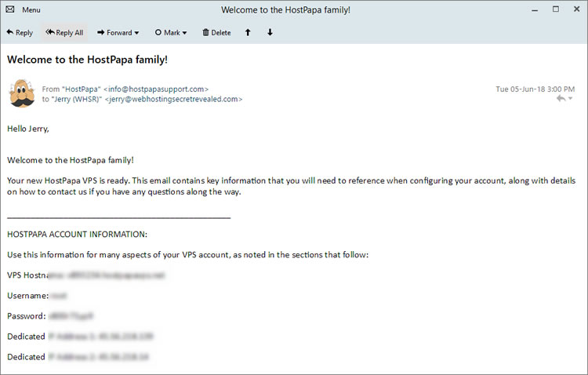The image size is (588, 375).
Task: Maximize the email window
Action: coord(556,9)
